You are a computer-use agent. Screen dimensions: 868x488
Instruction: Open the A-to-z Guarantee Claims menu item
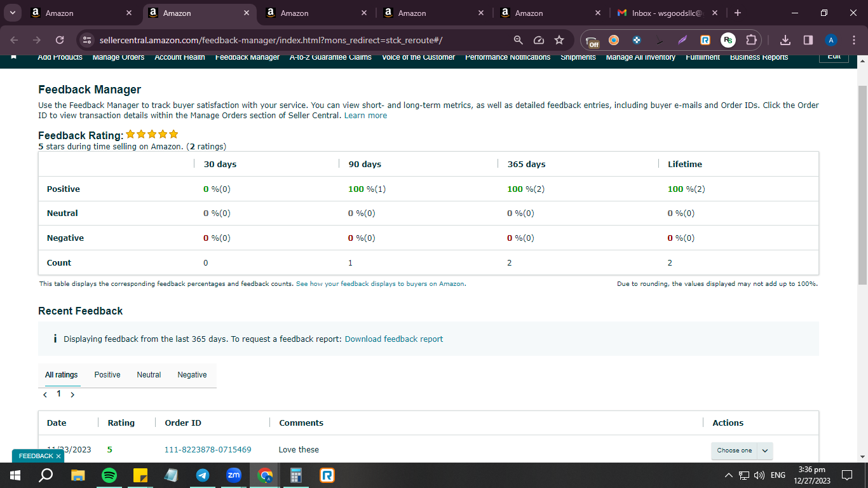(330, 57)
